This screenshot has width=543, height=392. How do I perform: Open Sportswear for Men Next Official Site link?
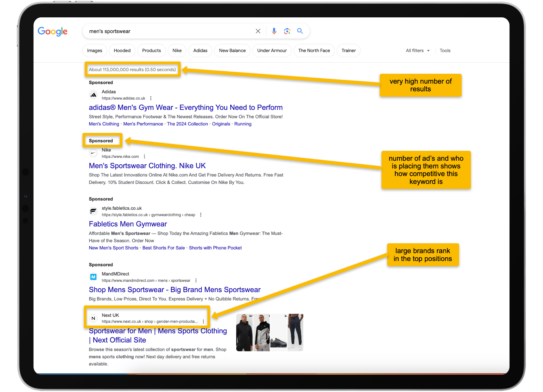click(x=158, y=335)
